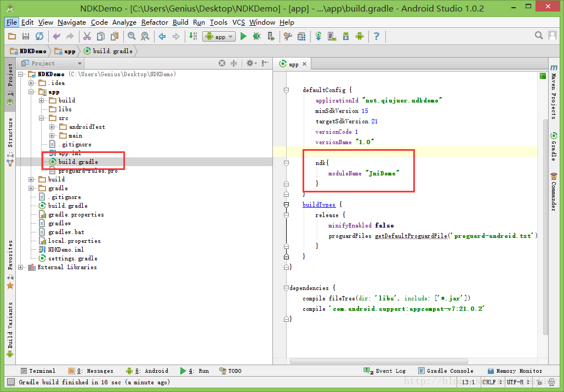The image size is (564, 392).
Task: Open the SDK Manager icon
Action: [x=346, y=36]
